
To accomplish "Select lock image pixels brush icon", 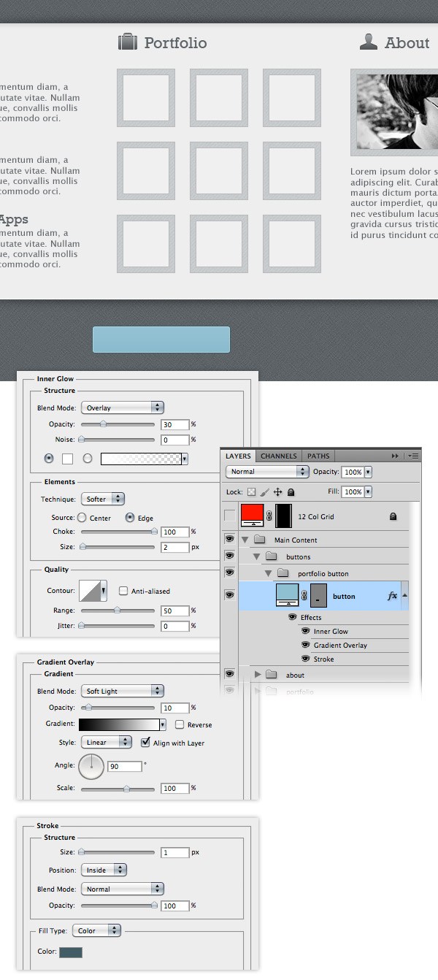I will [x=264, y=492].
